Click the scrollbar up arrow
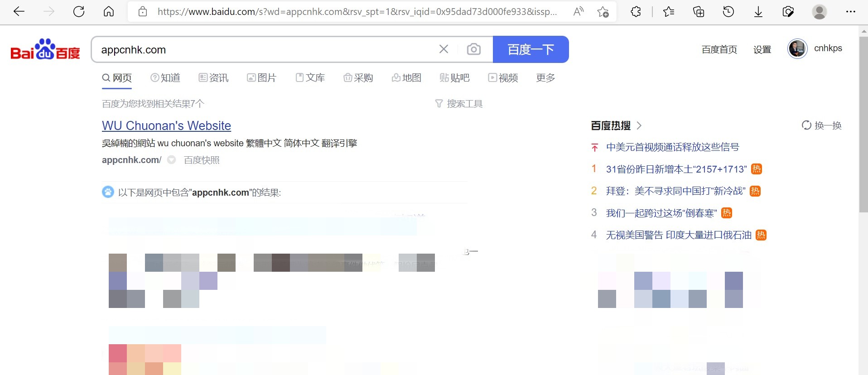 [863, 31]
